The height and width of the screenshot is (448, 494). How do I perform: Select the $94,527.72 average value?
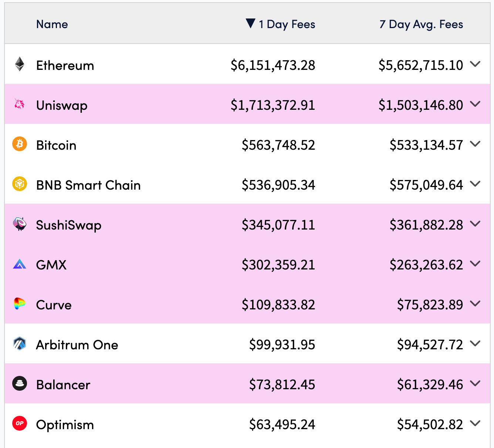[x=430, y=345]
